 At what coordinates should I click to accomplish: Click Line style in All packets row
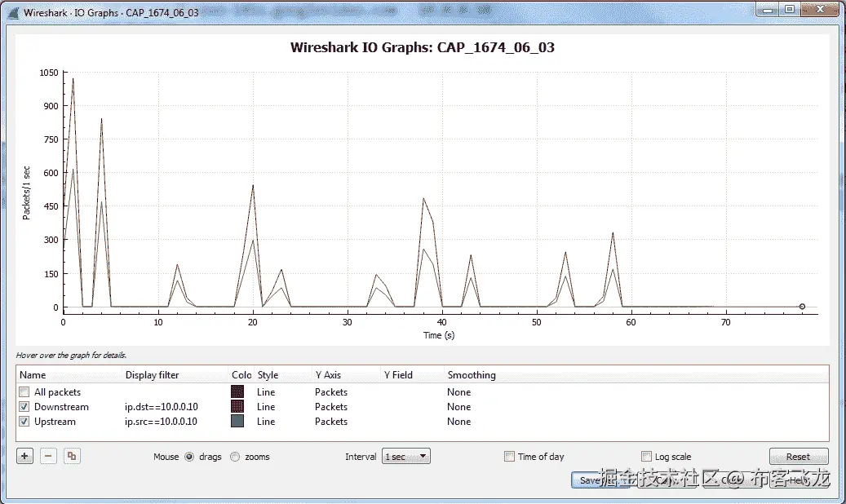point(266,392)
